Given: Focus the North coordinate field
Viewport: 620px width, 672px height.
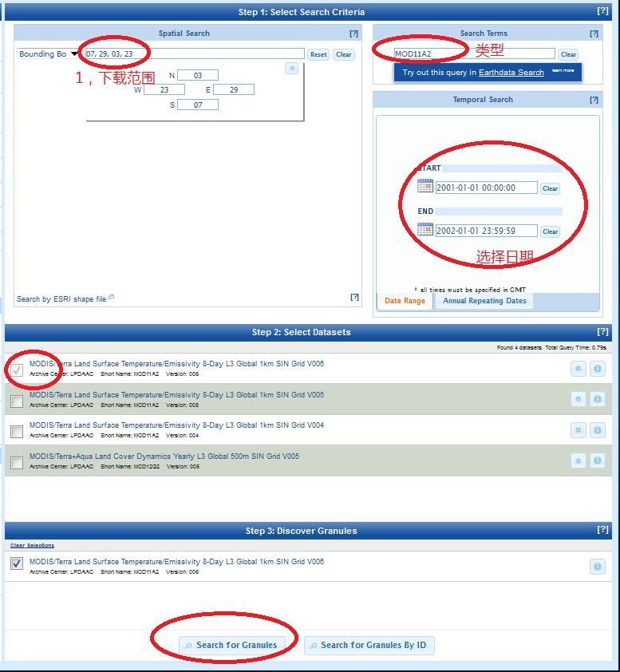Looking at the screenshot, I should point(198,76).
